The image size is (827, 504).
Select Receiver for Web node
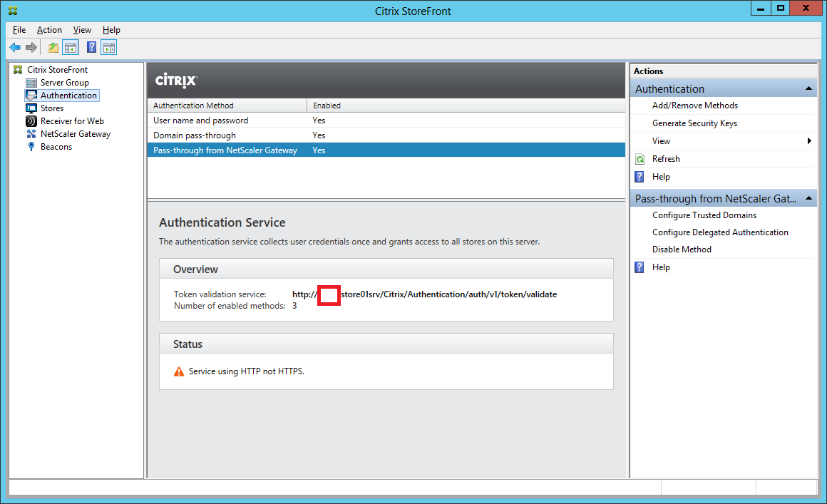click(72, 121)
